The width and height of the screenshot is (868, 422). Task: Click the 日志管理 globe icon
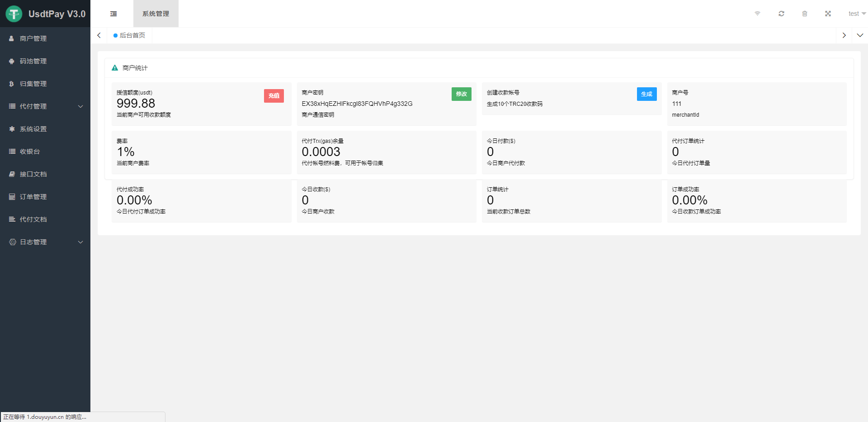tap(13, 242)
